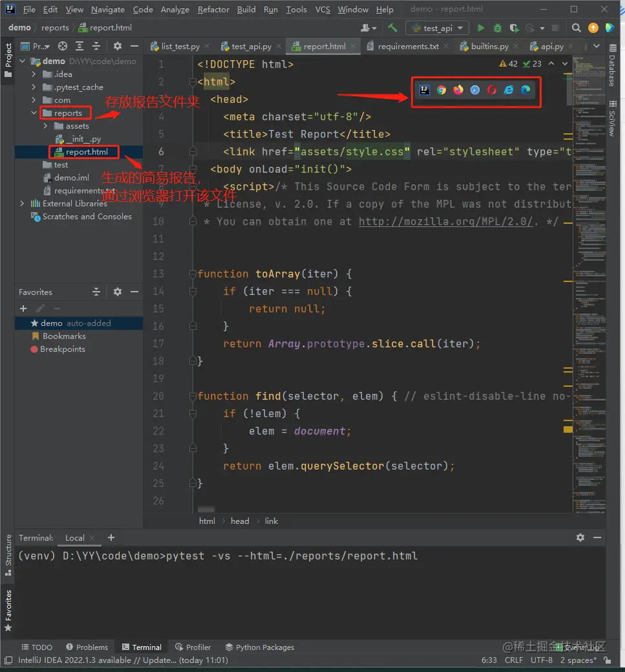Build project with hammer icon
This screenshot has width=625, height=672.
(392, 28)
